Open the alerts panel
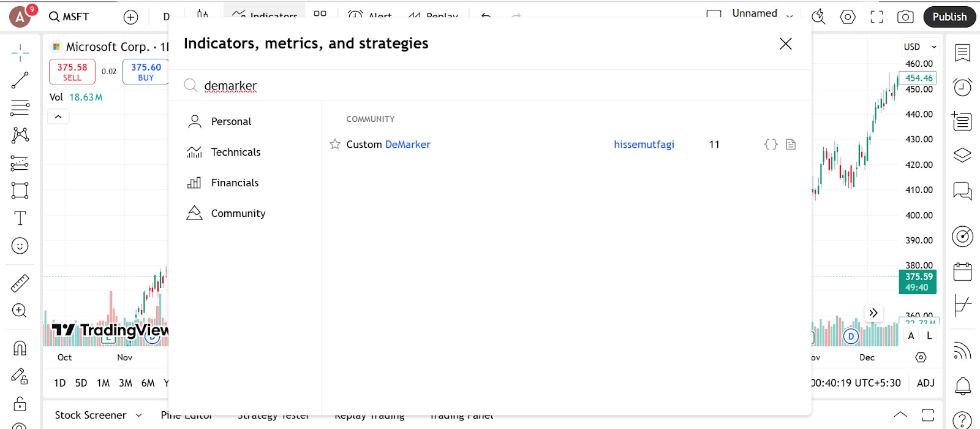This screenshot has width=980, height=429. coord(962,87)
